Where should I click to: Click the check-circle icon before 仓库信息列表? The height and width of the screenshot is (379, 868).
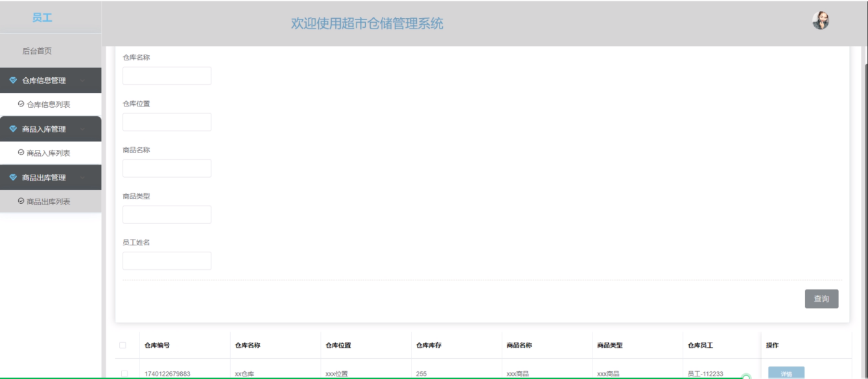point(21,104)
